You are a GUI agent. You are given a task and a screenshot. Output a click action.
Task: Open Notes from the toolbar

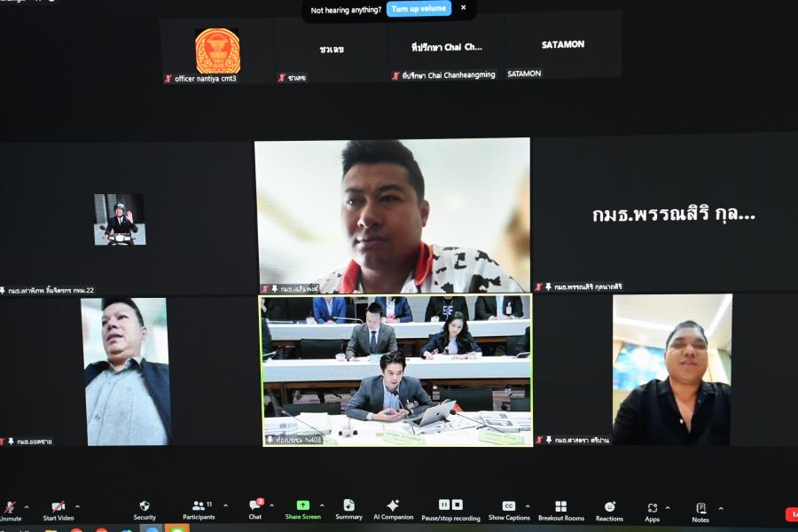(700, 508)
